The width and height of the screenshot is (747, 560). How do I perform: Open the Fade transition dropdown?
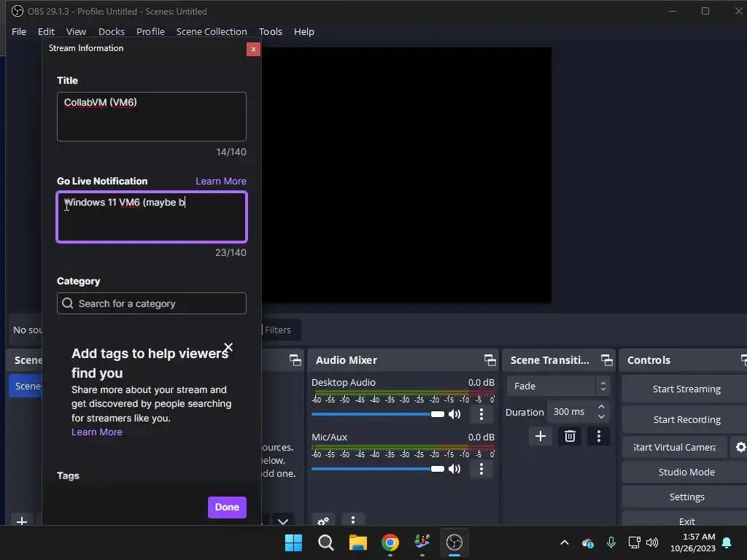coord(557,386)
